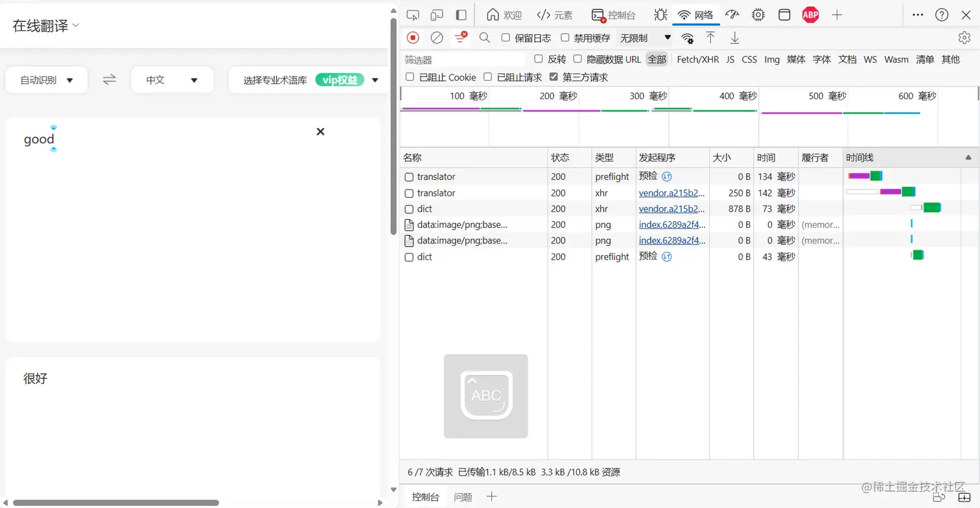Toggle the network filter bar icon
This screenshot has height=508, width=980.
pos(461,38)
